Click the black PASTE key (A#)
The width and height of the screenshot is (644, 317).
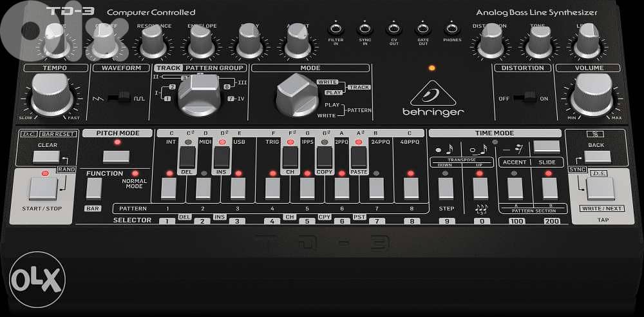click(359, 158)
